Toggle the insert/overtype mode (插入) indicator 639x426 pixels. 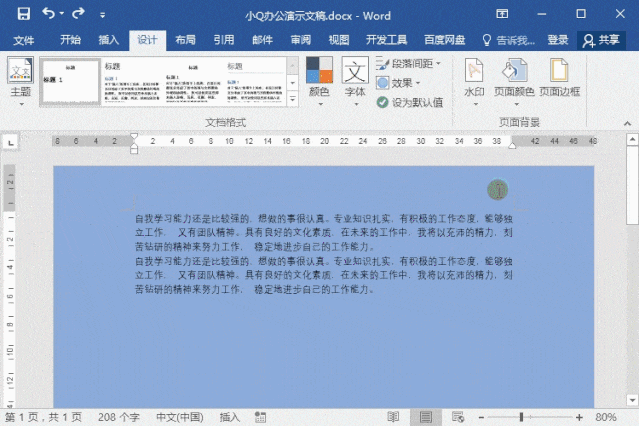230,417
